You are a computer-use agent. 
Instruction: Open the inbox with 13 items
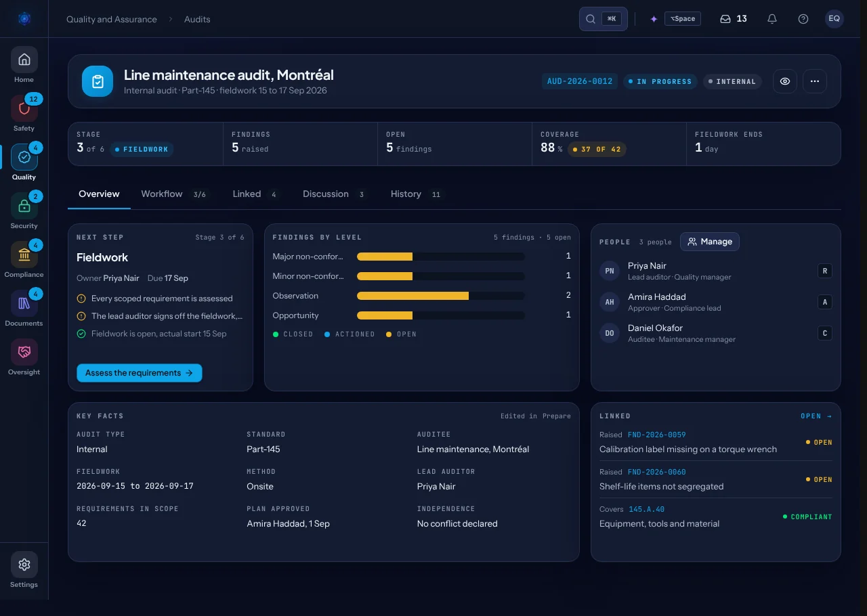[x=734, y=19]
